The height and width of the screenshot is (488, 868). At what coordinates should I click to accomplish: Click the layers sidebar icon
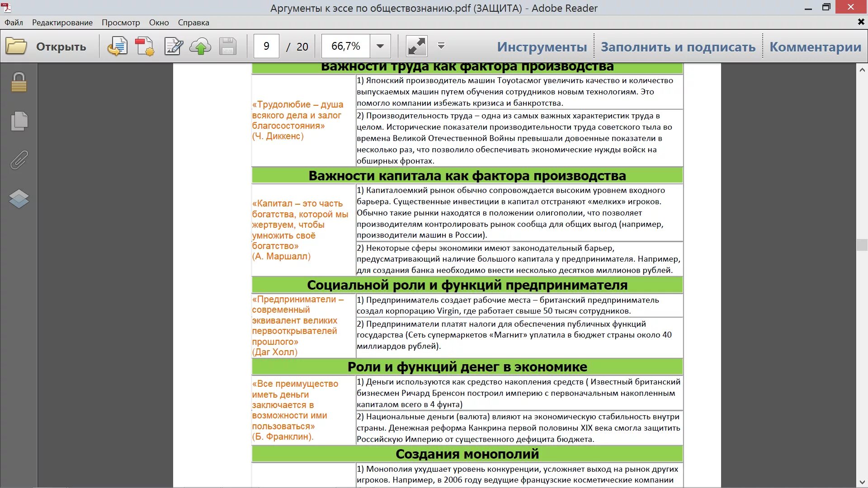19,198
